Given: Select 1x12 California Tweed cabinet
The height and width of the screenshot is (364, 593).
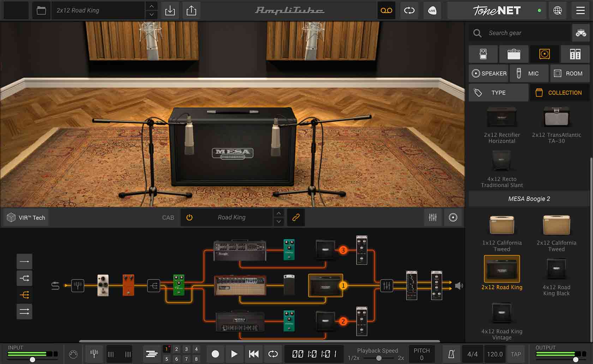Looking at the screenshot, I should (502, 233).
